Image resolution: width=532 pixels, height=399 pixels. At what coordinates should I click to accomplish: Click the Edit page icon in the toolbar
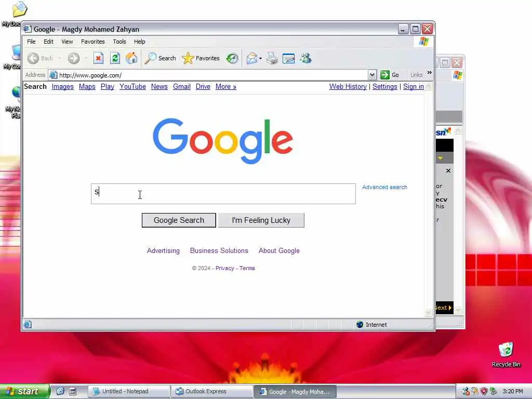[x=288, y=58]
